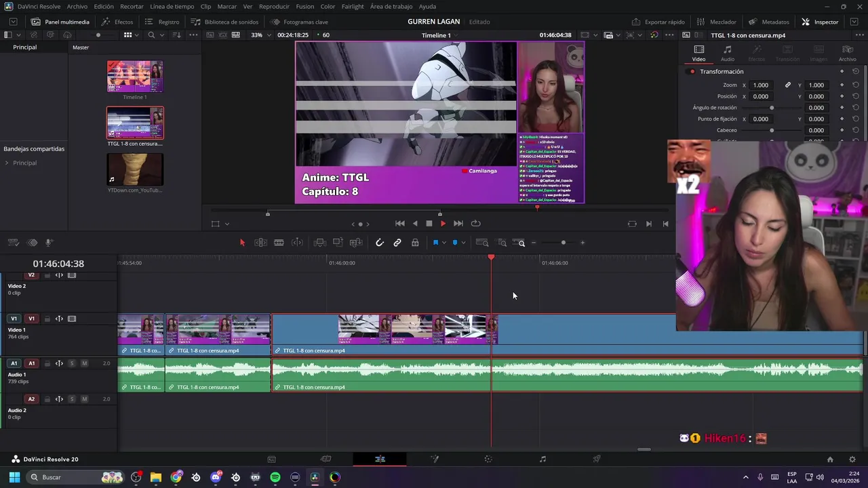The image size is (868, 488).
Task: Open the Archivo menu
Action: click(x=77, y=6)
